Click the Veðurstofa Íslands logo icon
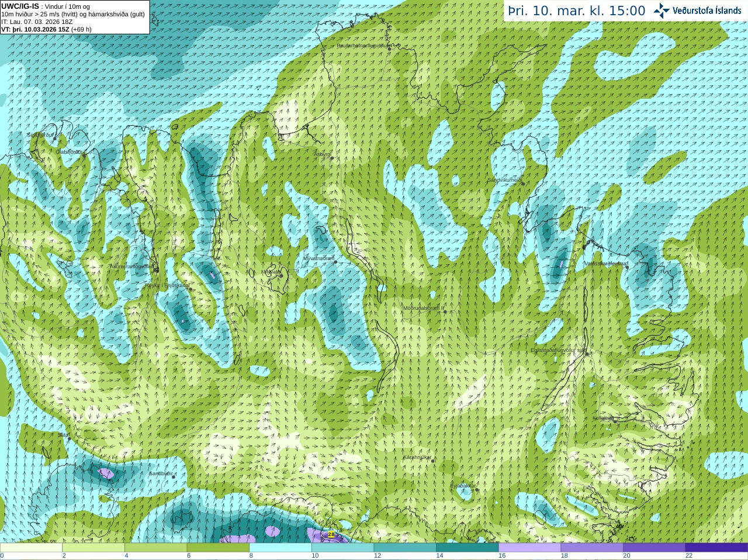This screenshot has width=748, height=560. (x=662, y=11)
